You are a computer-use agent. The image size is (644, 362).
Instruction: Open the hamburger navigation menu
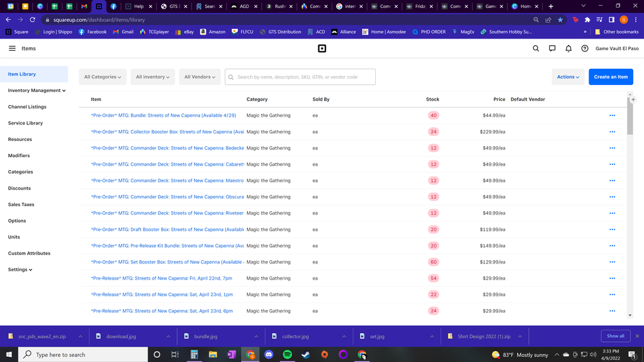(x=12, y=48)
